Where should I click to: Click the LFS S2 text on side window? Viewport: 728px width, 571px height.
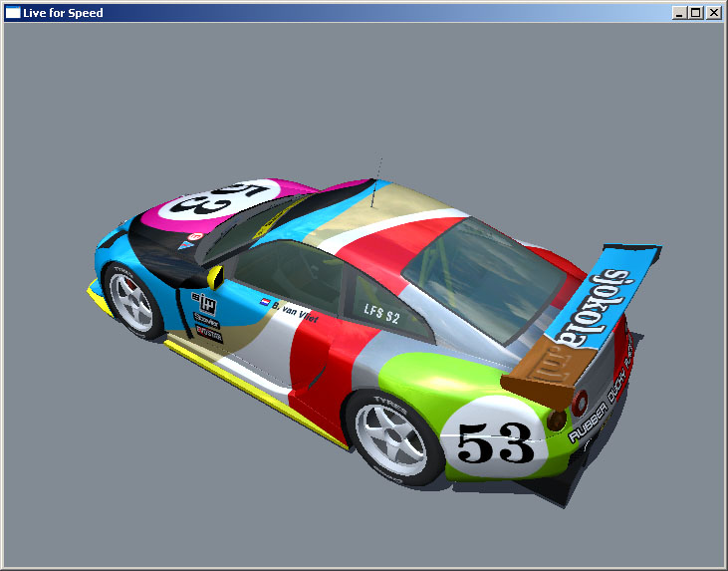[x=381, y=314]
